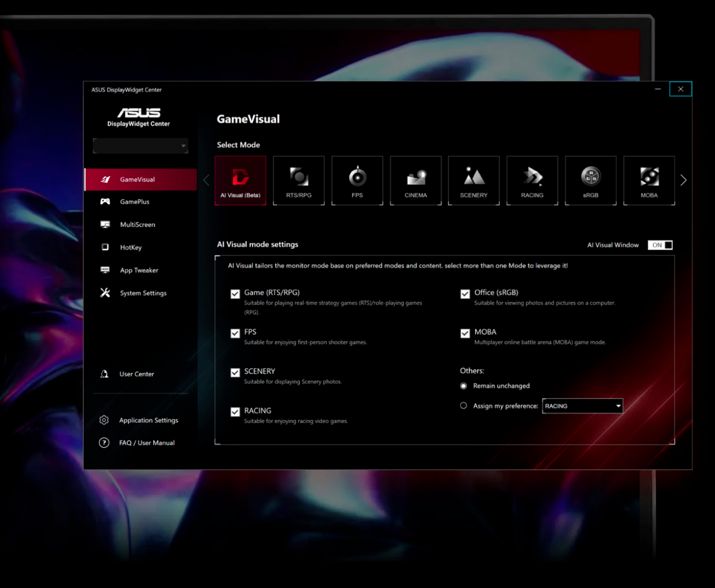715x588 pixels.
Task: Uncheck the Game (RTS/RPG) checkbox
Action: point(236,294)
